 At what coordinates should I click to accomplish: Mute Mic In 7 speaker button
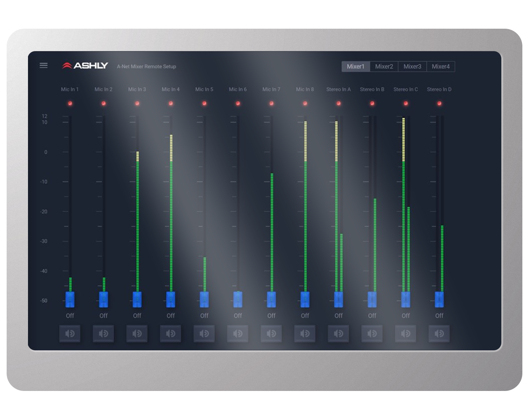click(271, 334)
